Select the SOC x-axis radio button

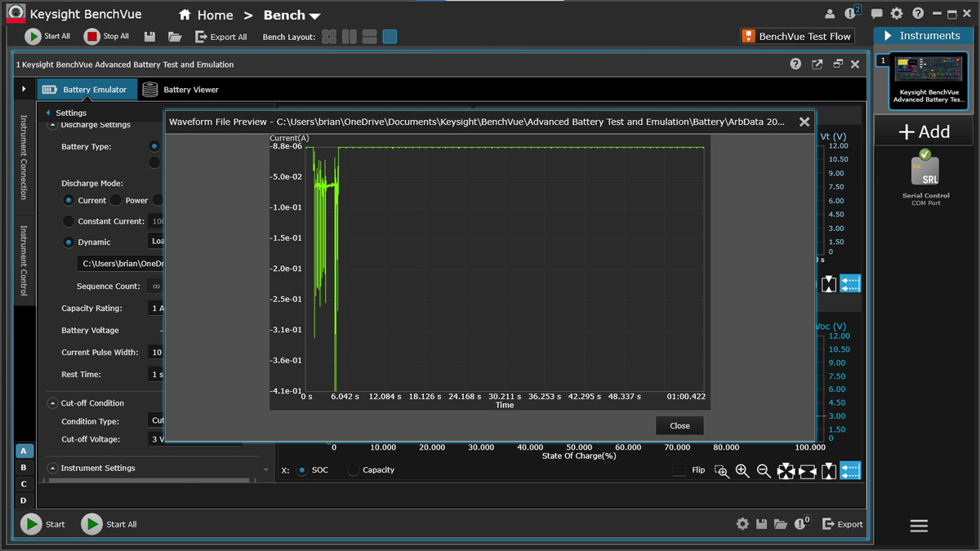[301, 470]
